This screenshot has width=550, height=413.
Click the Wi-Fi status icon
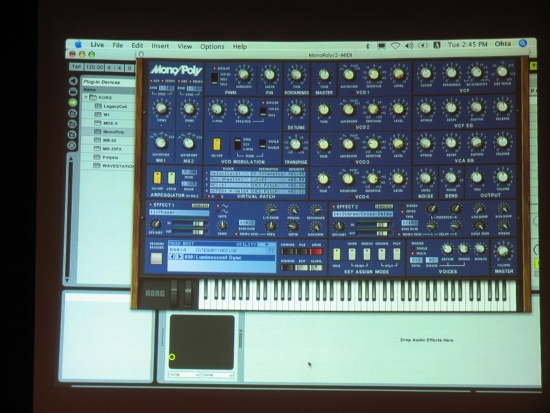(x=395, y=46)
